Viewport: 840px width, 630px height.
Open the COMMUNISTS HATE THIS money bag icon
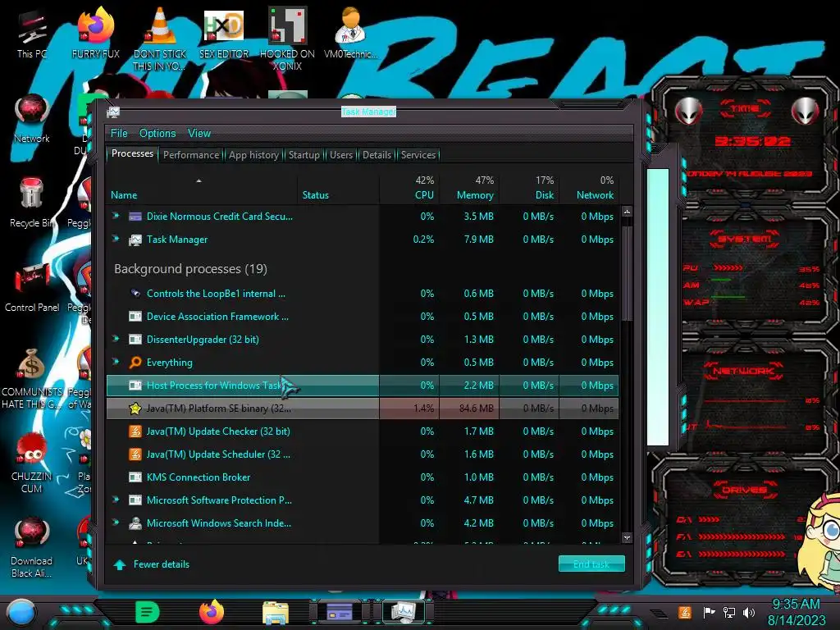pos(32,378)
